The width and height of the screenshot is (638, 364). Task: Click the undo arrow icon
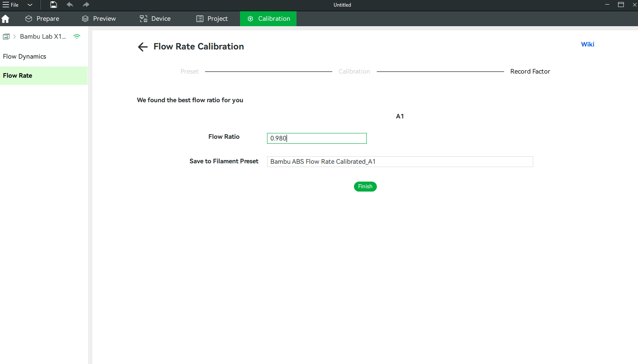pyautogui.click(x=69, y=5)
